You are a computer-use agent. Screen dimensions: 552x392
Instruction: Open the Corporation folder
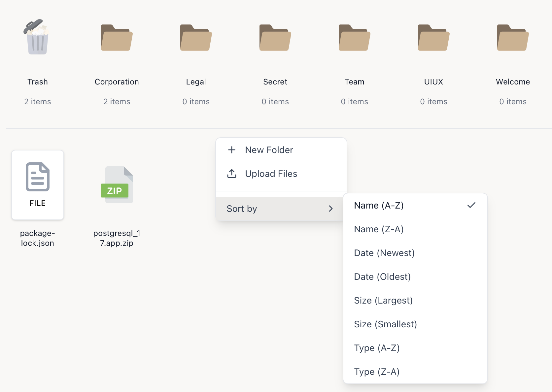[x=117, y=38]
